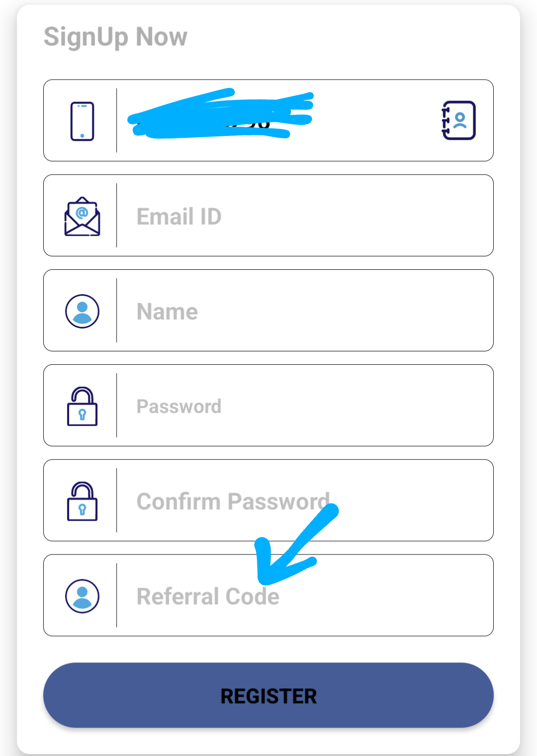The height and width of the screenshot is (756, 537).
Task: Click the person icon beside Referral Code
Action: [82, 596]
